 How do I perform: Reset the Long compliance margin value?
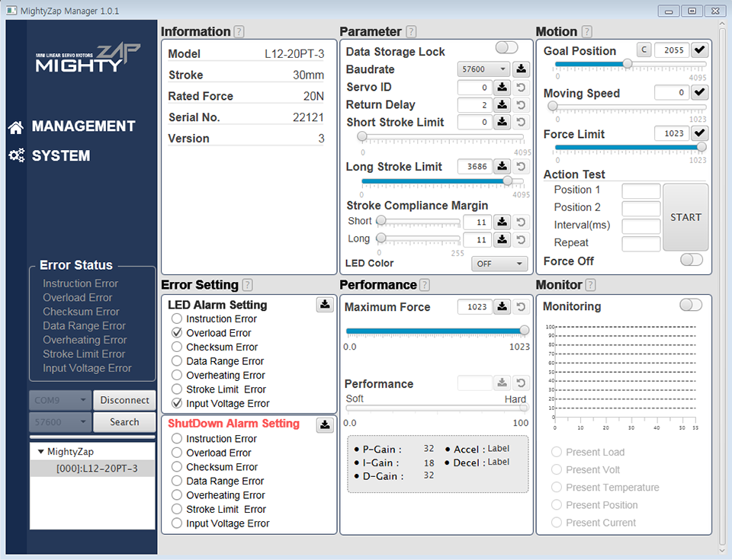point(521,240)
